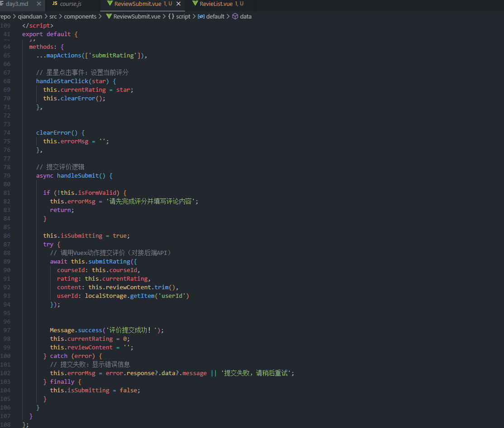Click 'this.isSubmitting = true;' line

pyautogui.click(x=86, y=235)
